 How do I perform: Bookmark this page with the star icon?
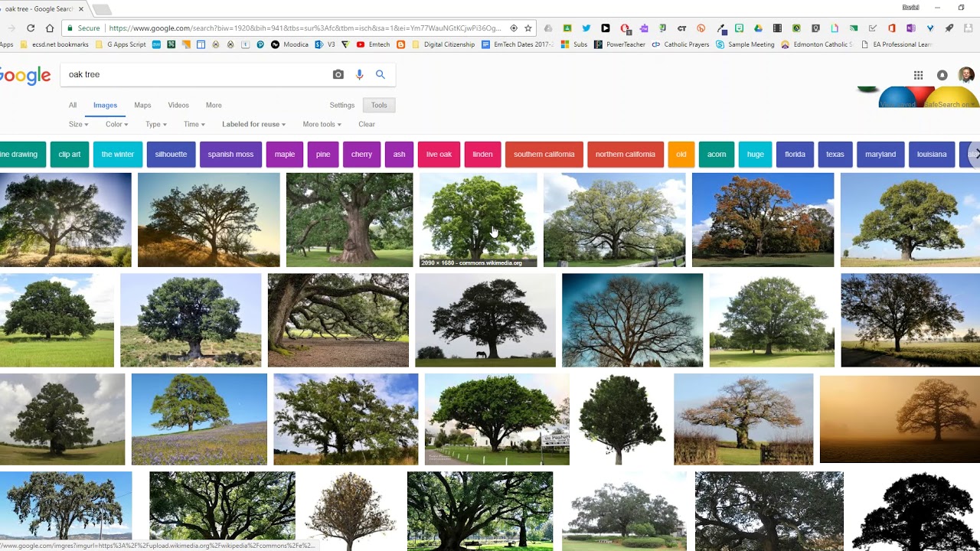(x=528, y=28)
